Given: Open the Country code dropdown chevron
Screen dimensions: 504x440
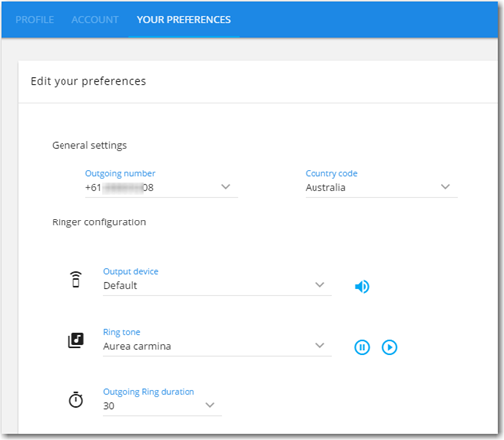Looking at the screenshot, I should tap(445, 187).
